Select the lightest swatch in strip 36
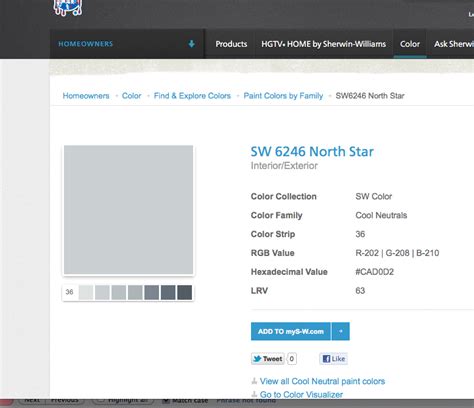Screen dimensions: 474x408 pos(86,292)
